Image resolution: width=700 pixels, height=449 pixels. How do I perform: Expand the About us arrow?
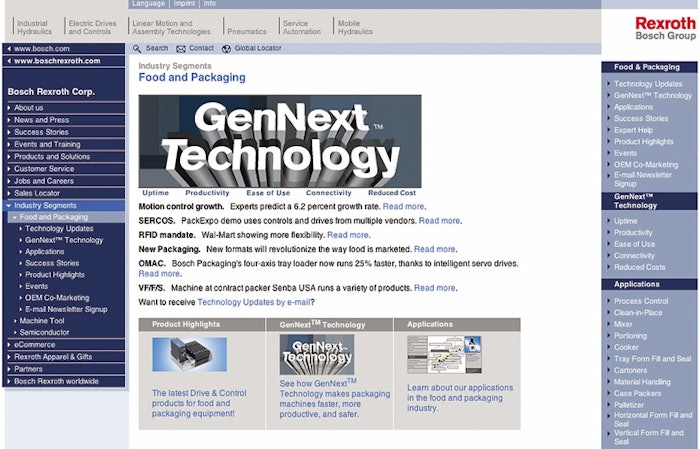(x=9, y=108)
